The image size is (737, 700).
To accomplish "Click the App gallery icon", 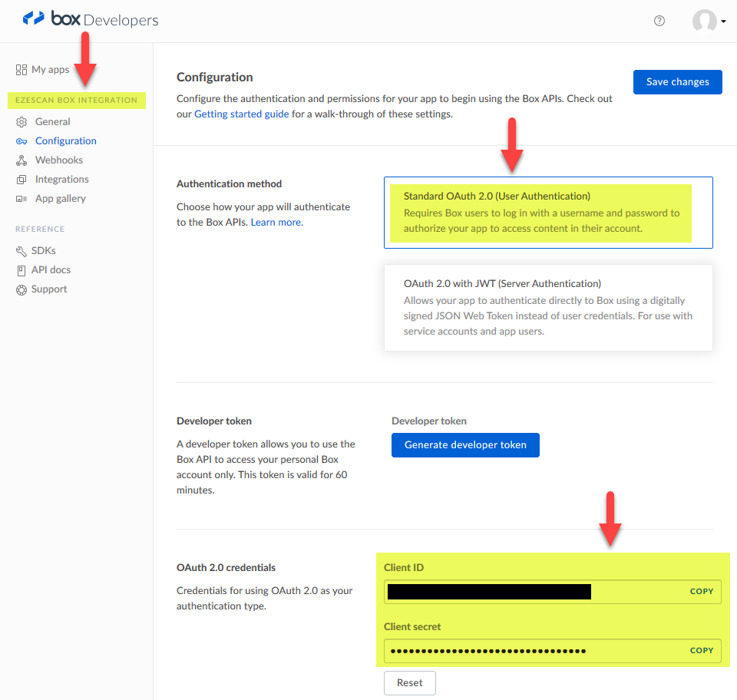I will pos(21,199).
